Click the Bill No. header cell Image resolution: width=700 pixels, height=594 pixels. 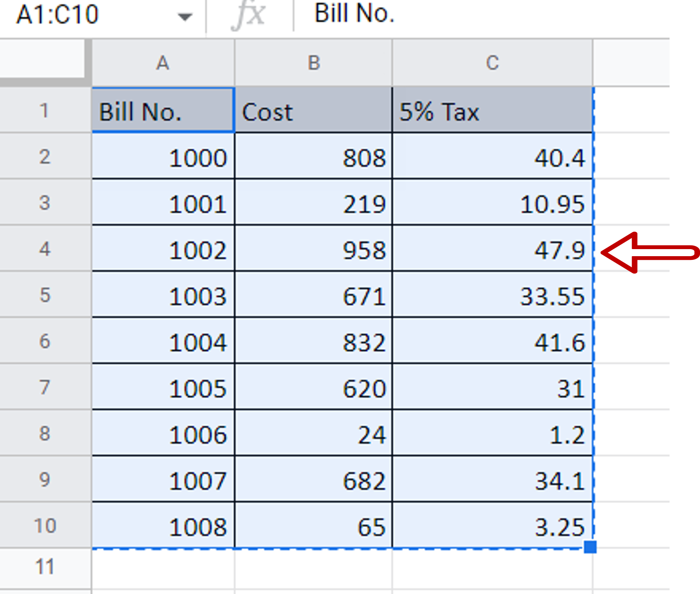[x=163, y=110]
